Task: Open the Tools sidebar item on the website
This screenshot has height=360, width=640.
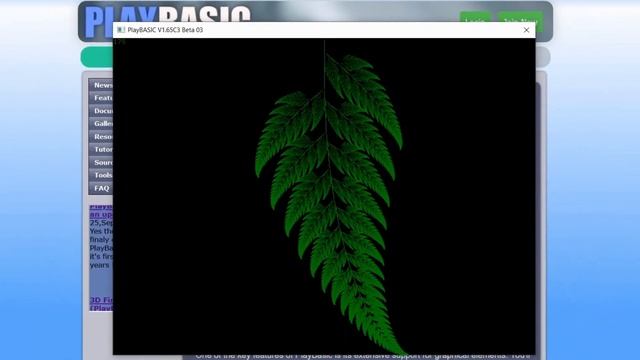Action: coord(101,175)
